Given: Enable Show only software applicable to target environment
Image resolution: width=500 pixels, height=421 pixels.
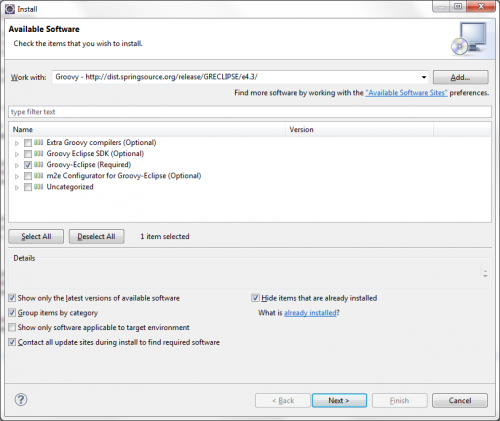Looking at the screenshot, I should [x=12, y=327].
